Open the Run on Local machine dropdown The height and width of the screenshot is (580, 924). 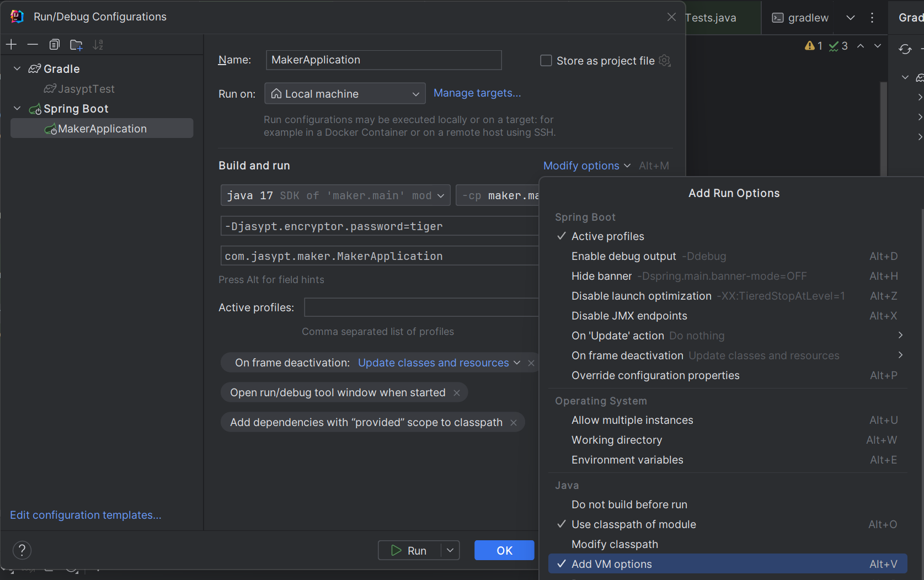[x=345, y=94]
